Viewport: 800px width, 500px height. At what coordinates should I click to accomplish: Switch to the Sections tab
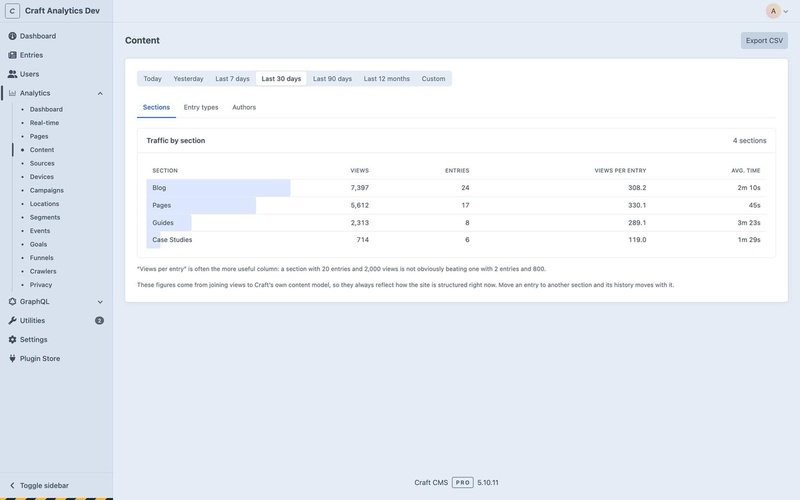(156, 107)
